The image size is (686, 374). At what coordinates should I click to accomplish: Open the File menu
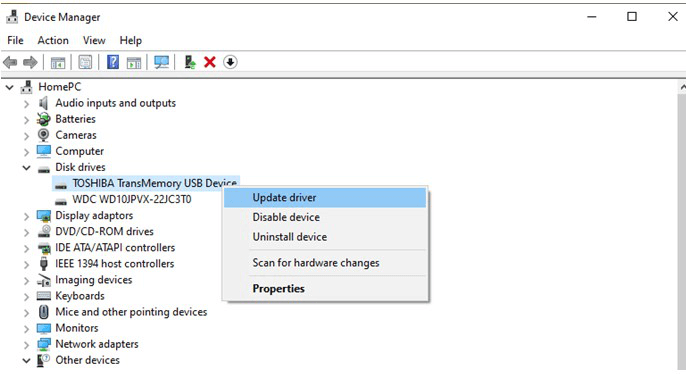[15, 40]
